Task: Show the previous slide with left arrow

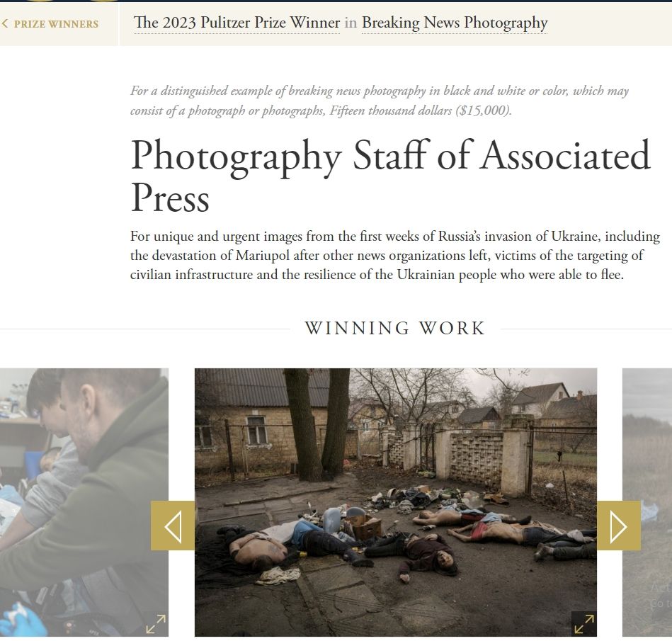Action: point(173,526)
